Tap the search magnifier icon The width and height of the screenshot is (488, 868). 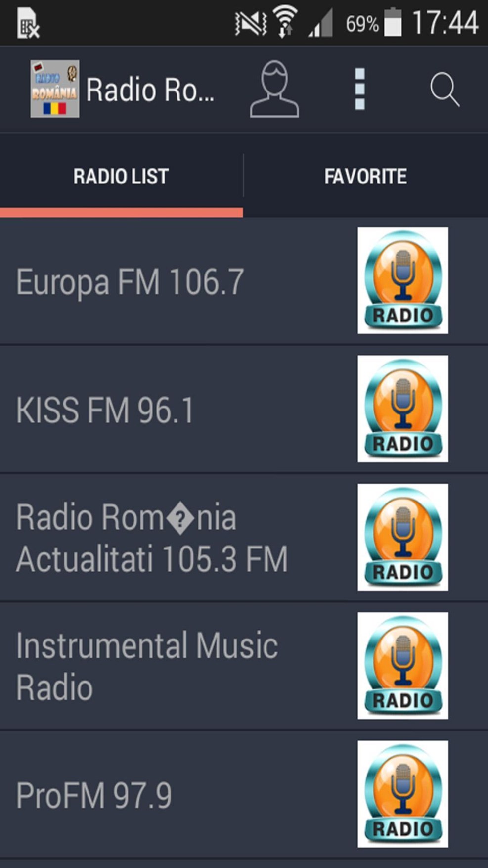tap(444, 90)
